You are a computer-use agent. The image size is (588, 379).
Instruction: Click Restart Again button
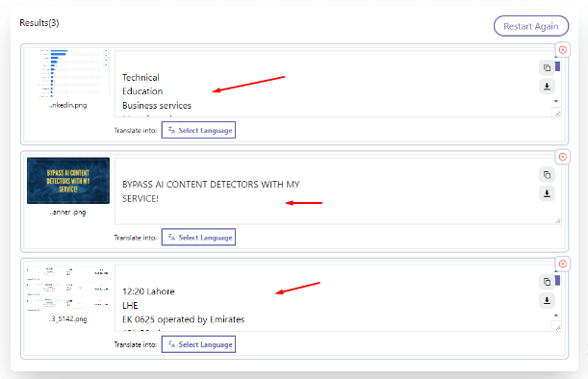(x=531, y=26)
